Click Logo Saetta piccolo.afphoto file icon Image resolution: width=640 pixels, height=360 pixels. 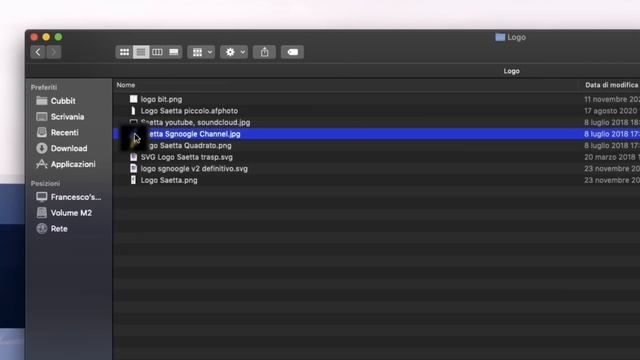[133, 111]
